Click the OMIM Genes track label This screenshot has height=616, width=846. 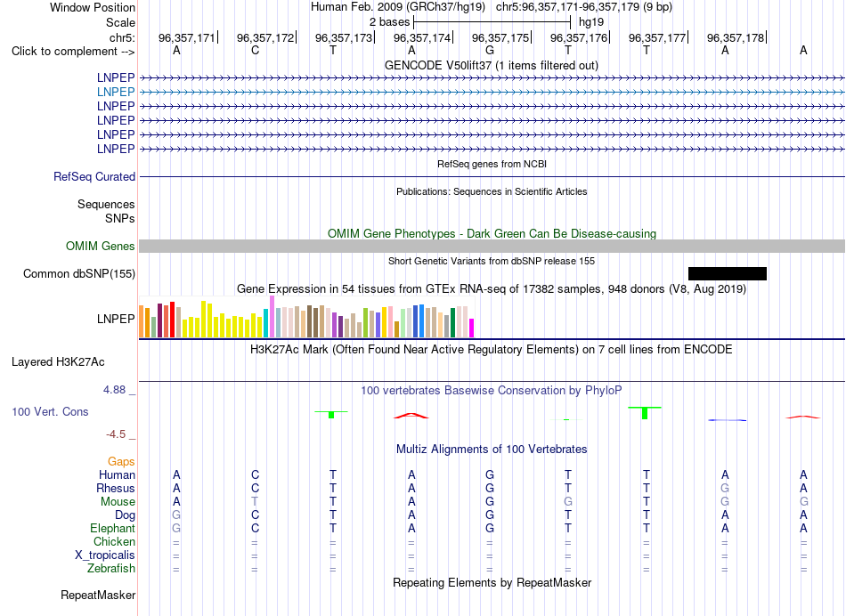coord(100,246)
